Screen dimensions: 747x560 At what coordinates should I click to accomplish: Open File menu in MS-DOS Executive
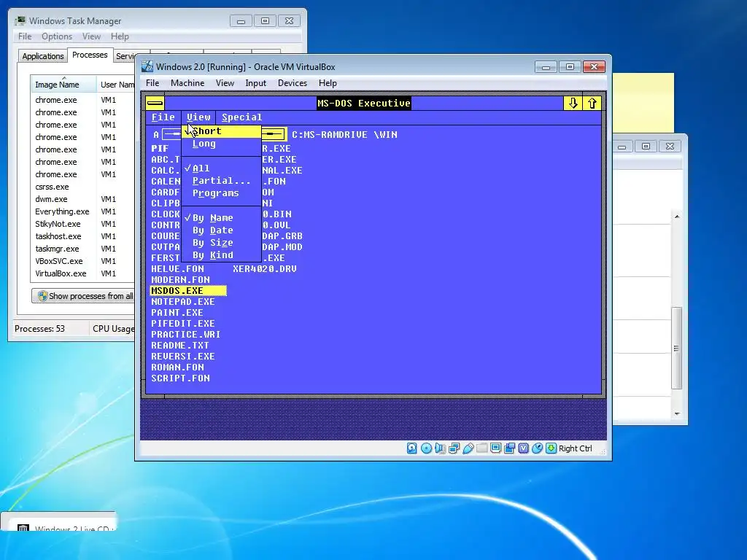(x=163, y=117)
